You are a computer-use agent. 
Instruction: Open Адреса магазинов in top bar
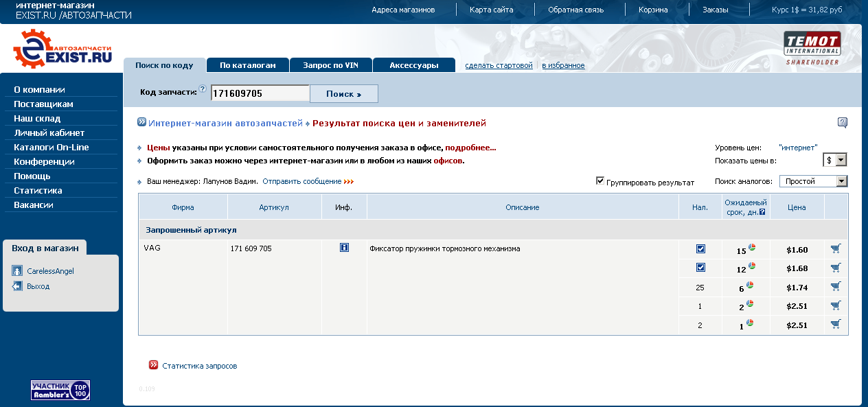coord(403,10)
